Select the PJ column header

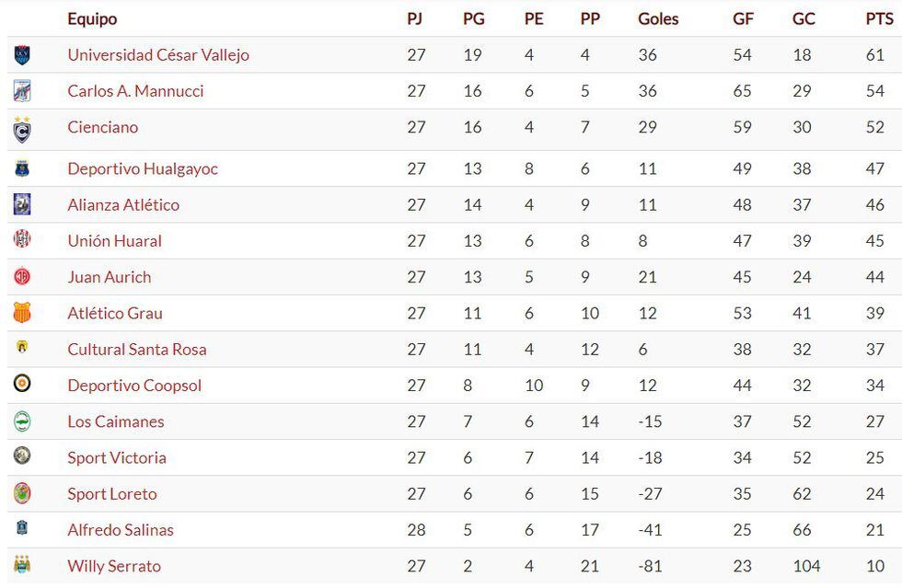click(x=416, y=18)
